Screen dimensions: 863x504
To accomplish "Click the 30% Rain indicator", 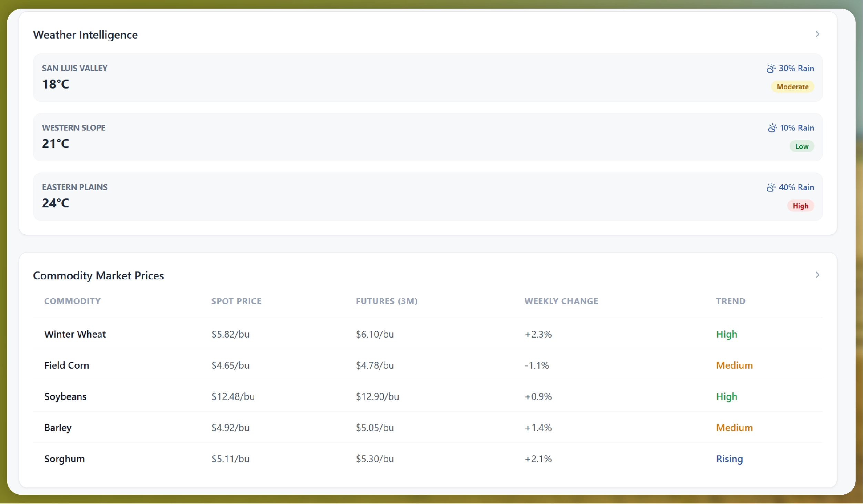I will (790, 68).
